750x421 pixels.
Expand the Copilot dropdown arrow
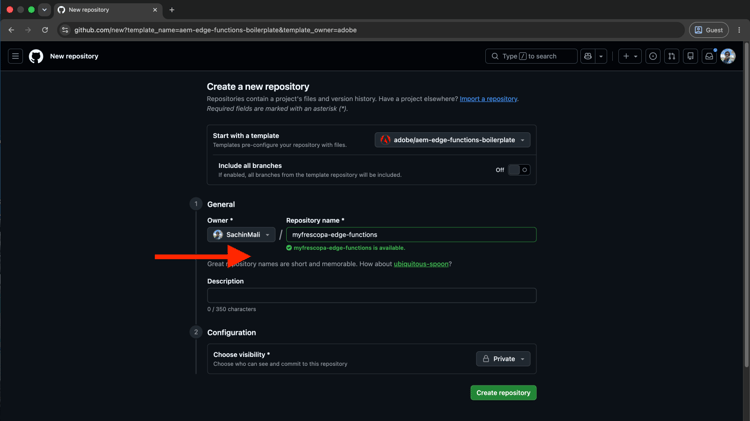click(x=601, y=56)
